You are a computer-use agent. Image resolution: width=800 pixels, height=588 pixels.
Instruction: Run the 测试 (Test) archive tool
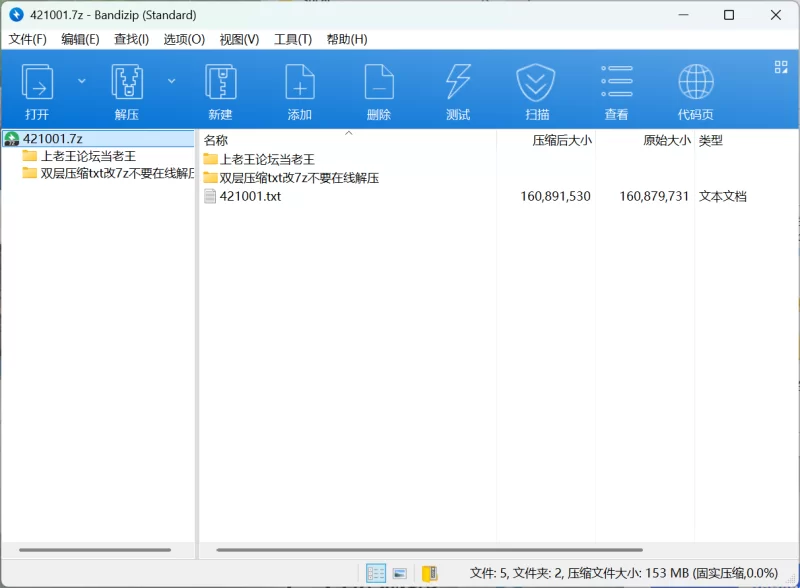coord(458,90)
